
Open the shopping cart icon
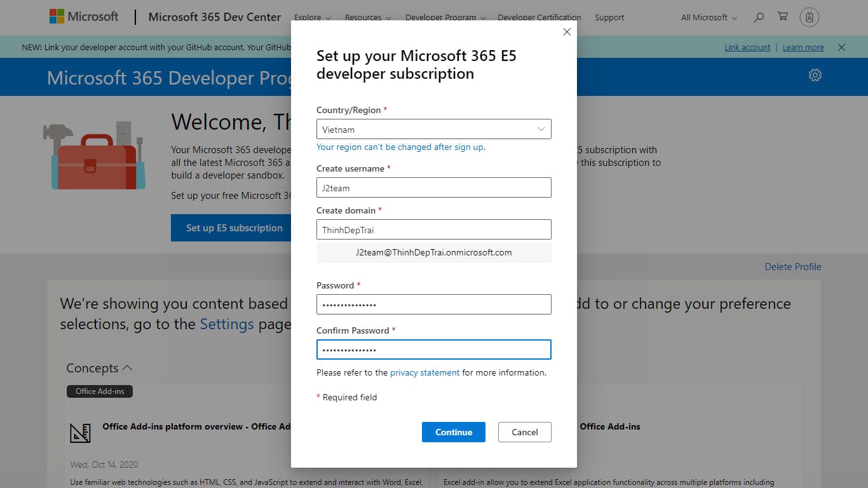(783, 17)
